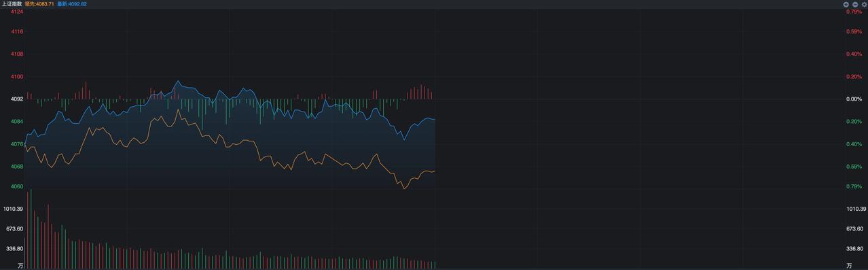Click the 4116 price axis label
This screenshot has height=270, width=868.
pos(17,32)
